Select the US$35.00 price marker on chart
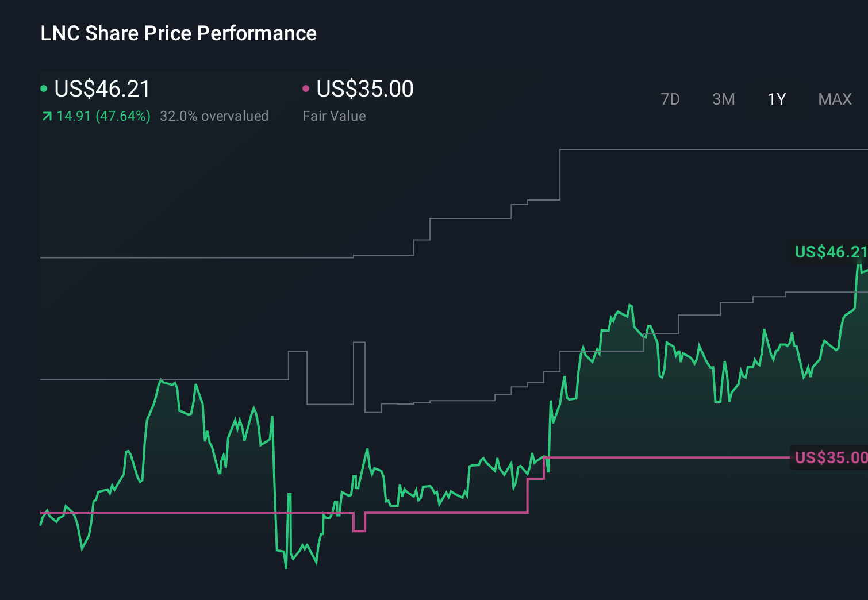 click(x=829, y=457)
